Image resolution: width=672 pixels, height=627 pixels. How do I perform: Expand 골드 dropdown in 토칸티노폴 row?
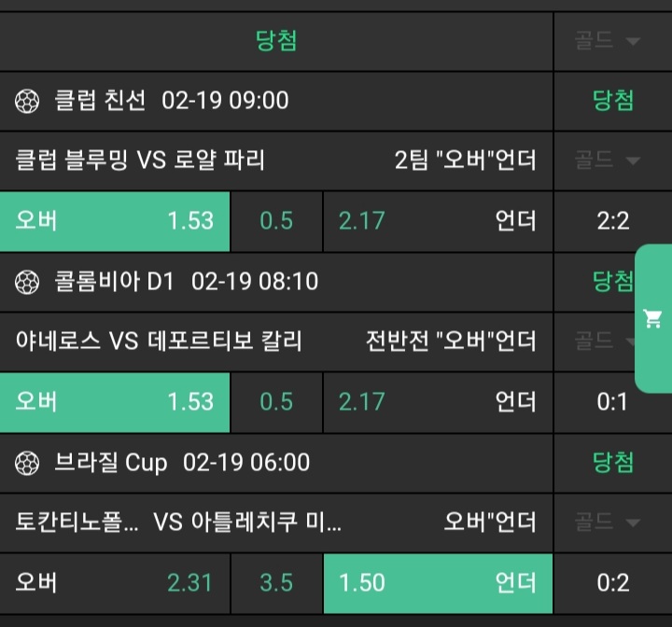[607, 521]
